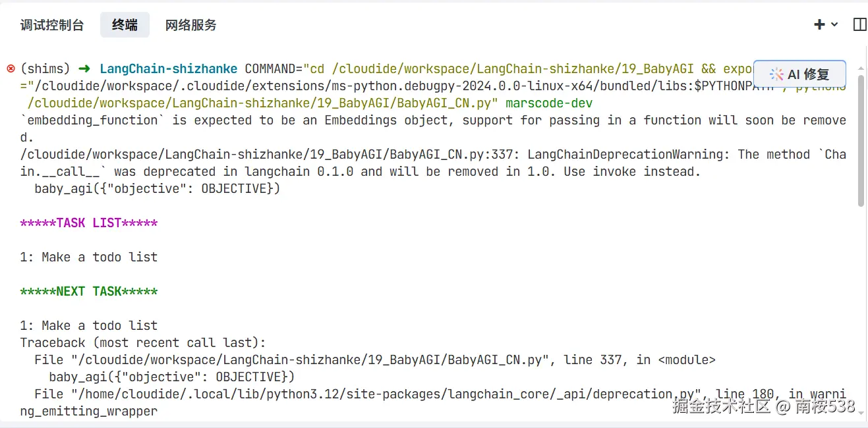The width and height of the screenshot is (868, 428).
Task: Click the magic wand icon on AI 修复
Action: 776,74
